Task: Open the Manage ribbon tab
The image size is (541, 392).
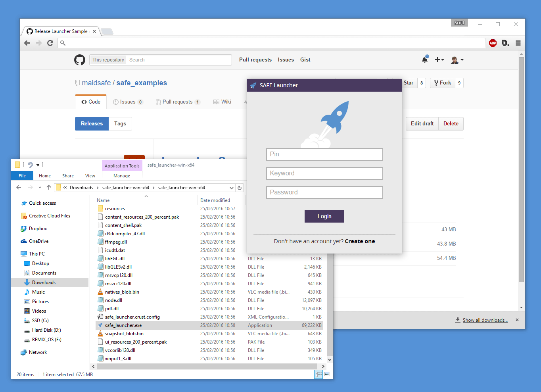Action: pos(122,176)
